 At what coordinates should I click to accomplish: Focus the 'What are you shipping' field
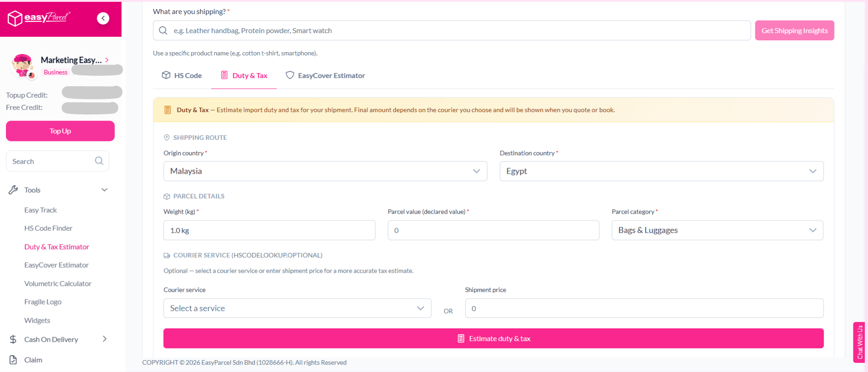(x=451, y=30)
